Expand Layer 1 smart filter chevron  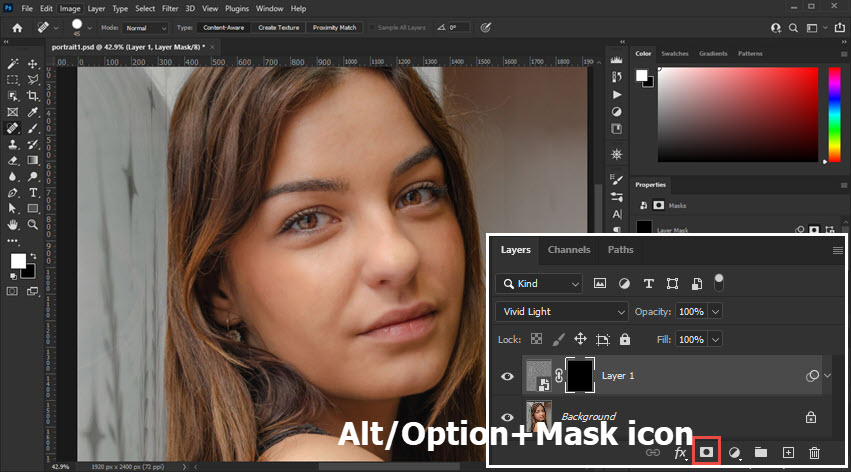click(x=827, y=375)
